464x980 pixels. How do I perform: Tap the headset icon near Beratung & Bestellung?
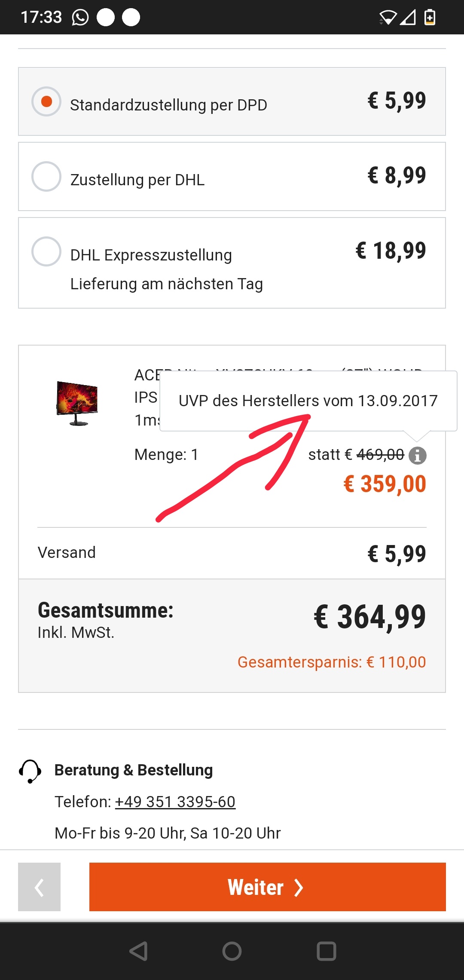click(x=30, y=771)
